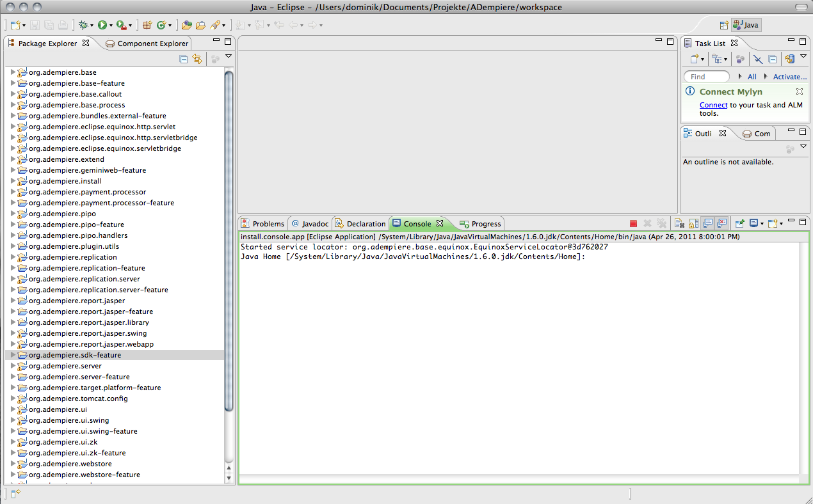This screenshot has height=504, width=813.
Task: Pin the Console view
Action: point(739,223)
